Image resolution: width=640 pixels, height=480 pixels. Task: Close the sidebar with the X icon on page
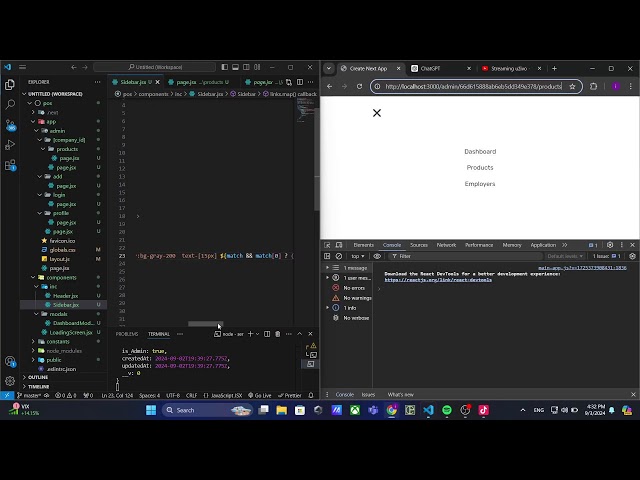pos(377,113)
